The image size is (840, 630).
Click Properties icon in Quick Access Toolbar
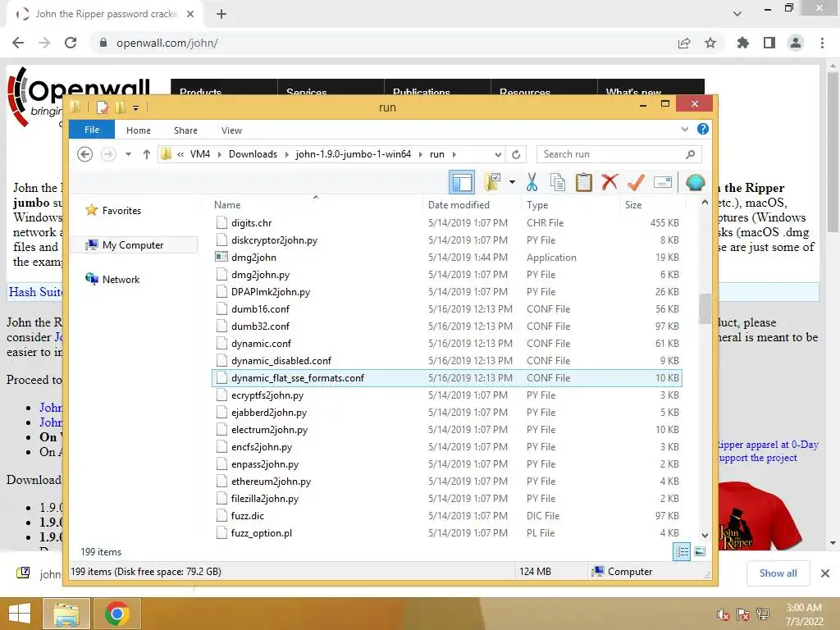[x=102, y=107]
